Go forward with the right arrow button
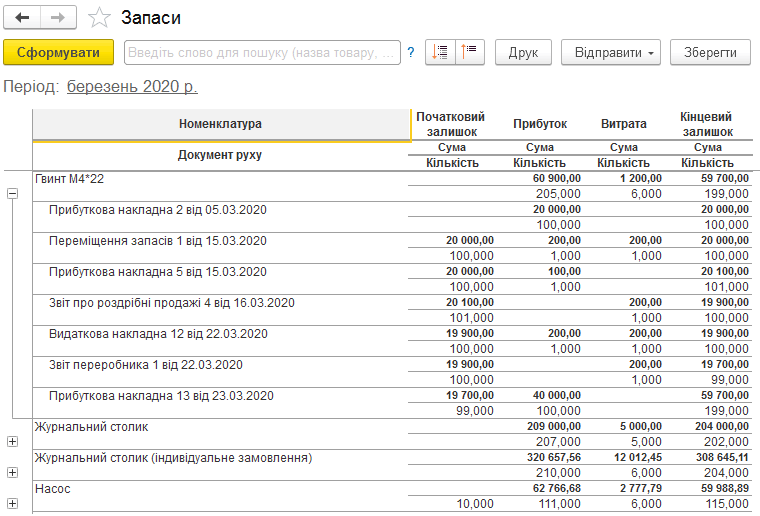Screen dimensions: 760x516 (x=58, y=18)
